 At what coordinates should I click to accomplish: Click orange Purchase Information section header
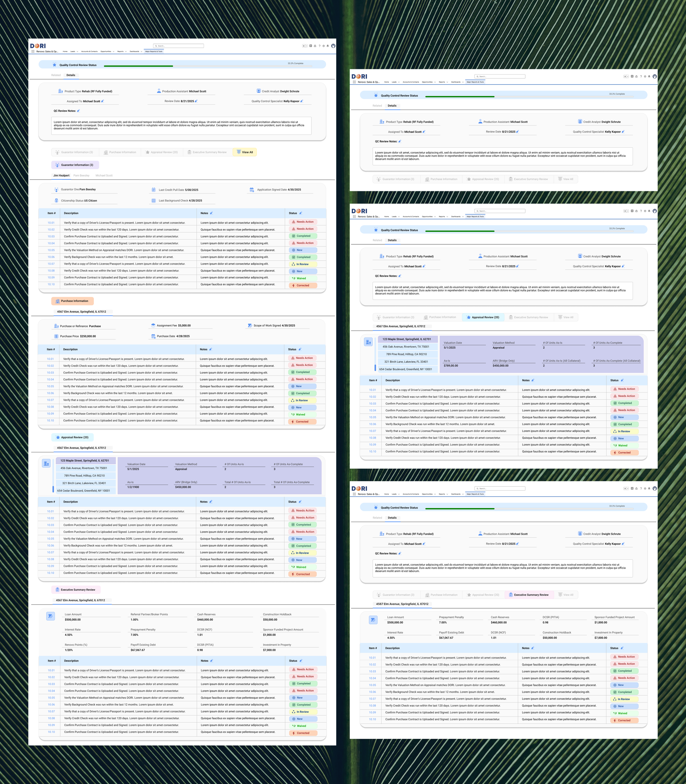pyautogui.click(x=72, y=301)
